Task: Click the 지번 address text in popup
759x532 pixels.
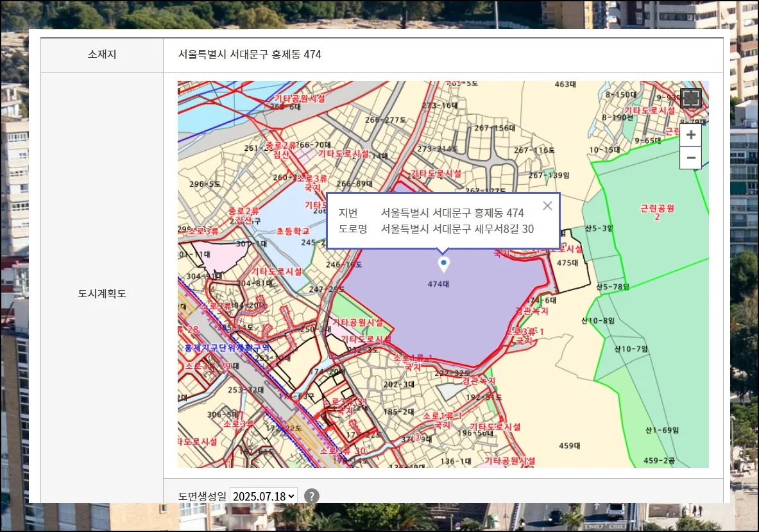Action: [x=452, y=213]
